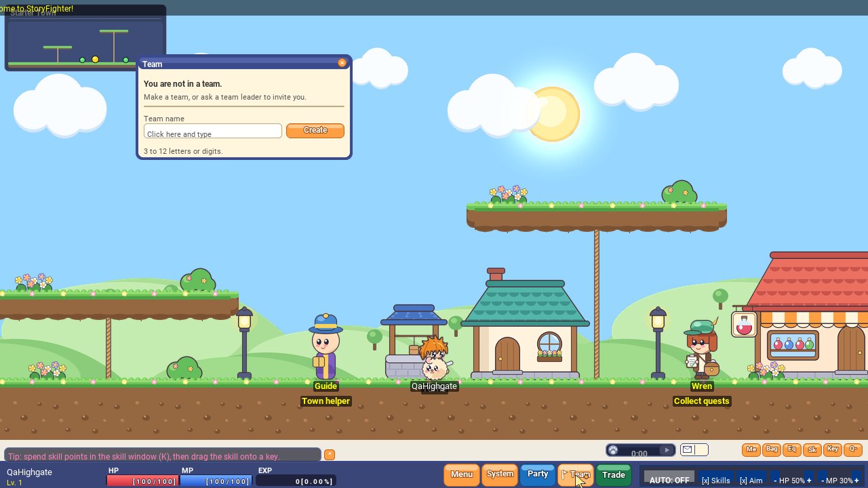Image resolution: width=868 pixels, height=488 pixels.
Task: Click the EXP progress bar
Action: tap(296, 481)
